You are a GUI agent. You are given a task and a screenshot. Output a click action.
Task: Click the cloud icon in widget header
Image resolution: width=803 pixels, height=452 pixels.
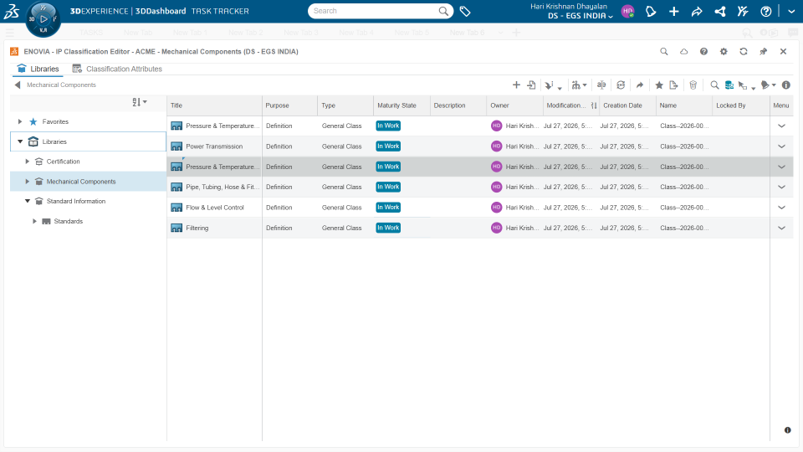pyautogui.click(x=684, y=51)
